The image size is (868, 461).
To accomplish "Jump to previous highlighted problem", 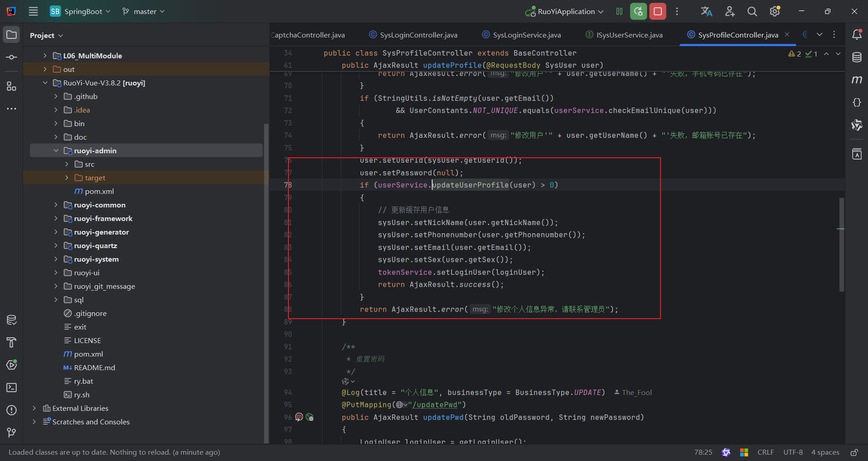I will tap(826, 54).
